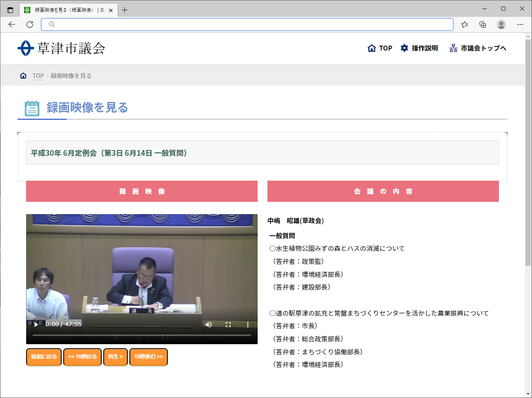Screen dimensions: 532x398
Task: Click the (答弁者:建設部長) line
Action: coord(301,287)
